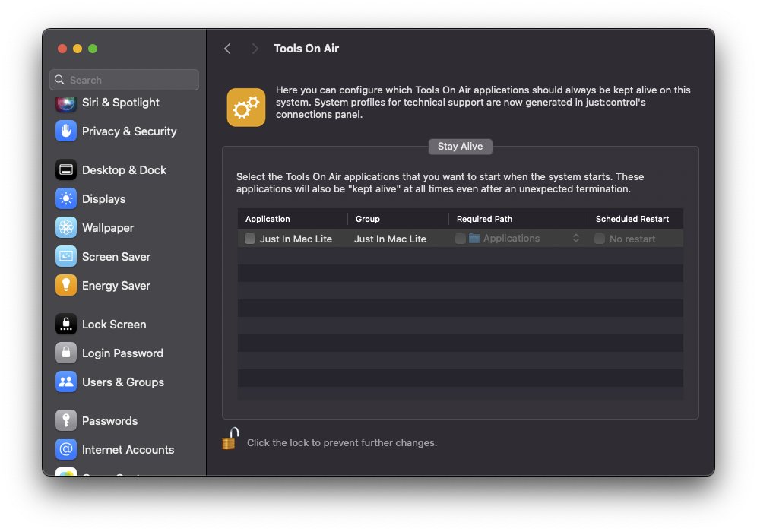The width and height of the screenshot is (757, 532).
Task: Open Internet Accounts settings label
Action: pyautogui.click(x=128, y=450)
